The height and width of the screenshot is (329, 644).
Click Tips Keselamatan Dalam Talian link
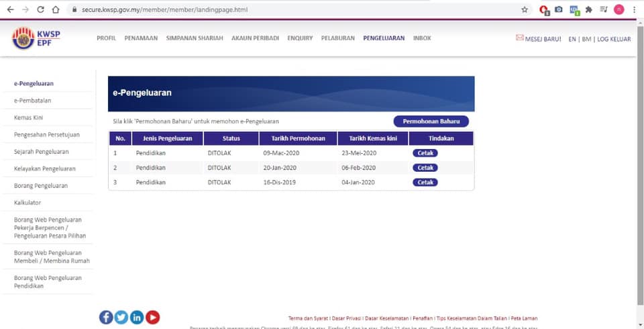(472, 318)
